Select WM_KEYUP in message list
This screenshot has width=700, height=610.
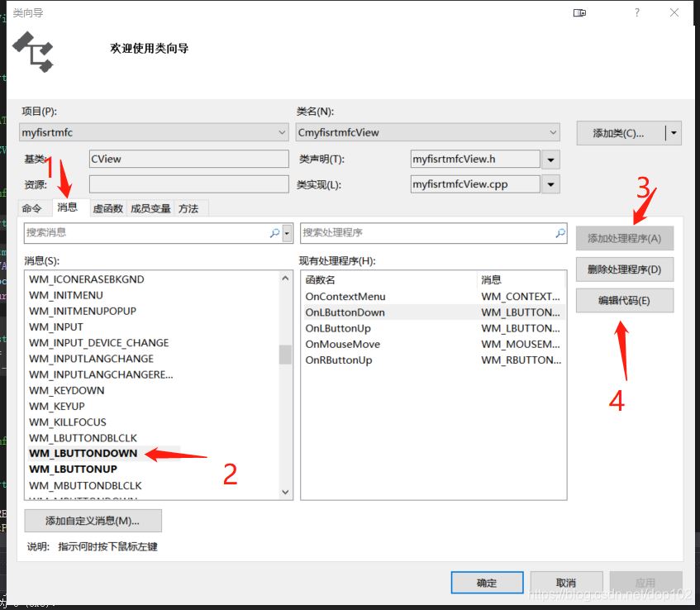click(x=57, y=407)
